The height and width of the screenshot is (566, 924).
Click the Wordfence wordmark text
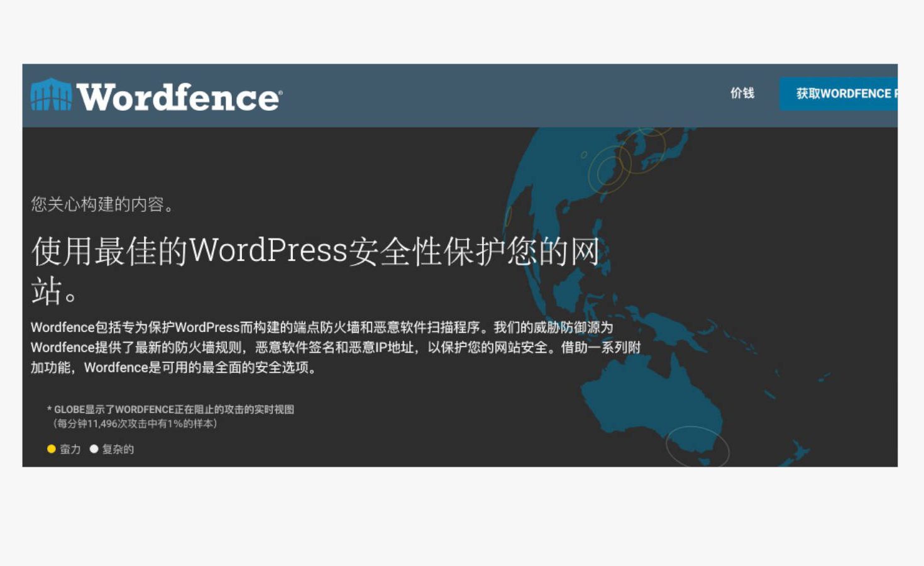177,97
